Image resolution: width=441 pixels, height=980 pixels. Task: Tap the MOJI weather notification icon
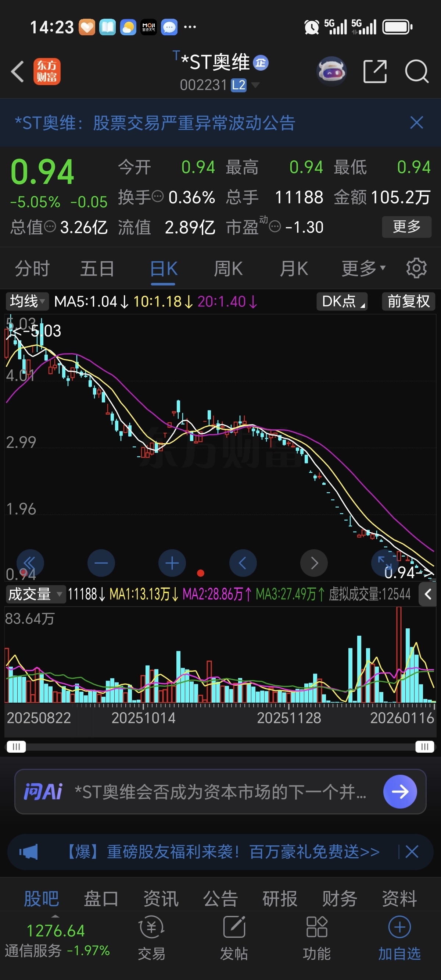(x=148, y=27)
